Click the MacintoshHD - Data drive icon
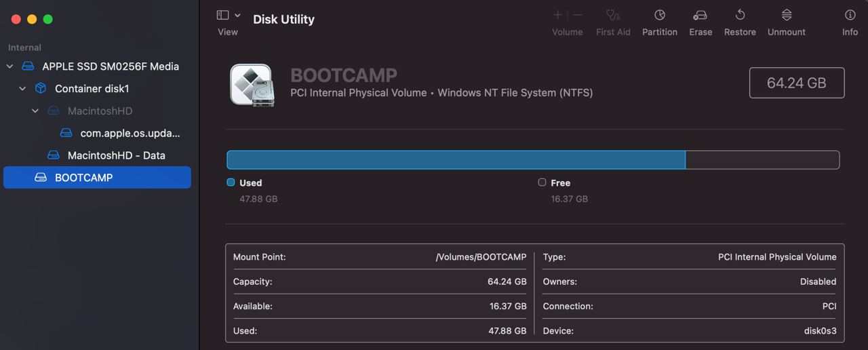Screen dimensions: 868x350 click(x=54, y=155)
